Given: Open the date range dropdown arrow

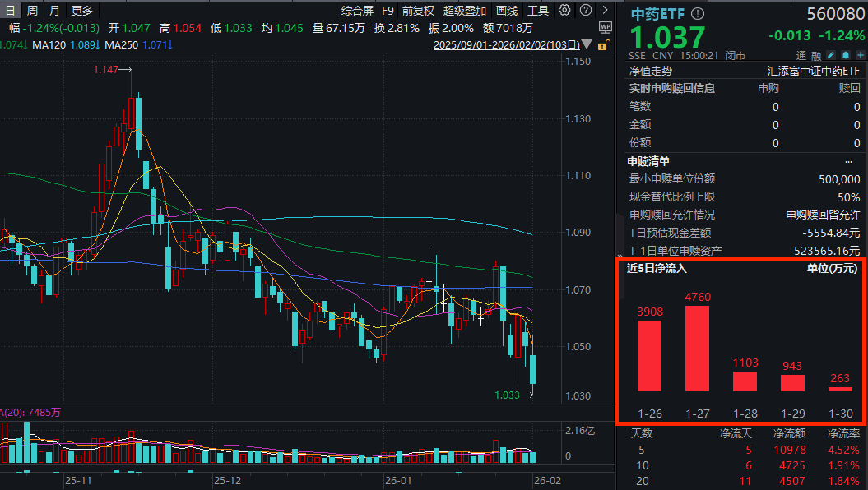Looking at the screenshot, I should click(x=586, y=44).
